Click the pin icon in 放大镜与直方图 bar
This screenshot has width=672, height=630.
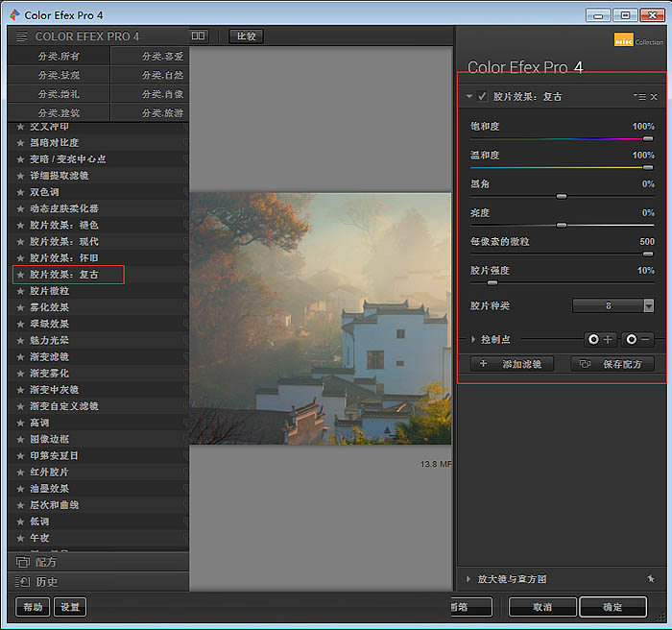point(650,579)
